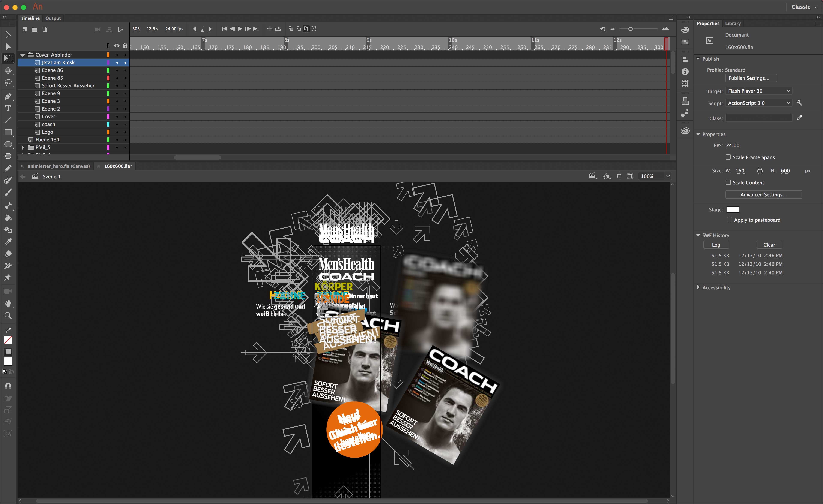Select the Eyedropper tool
Viewport: 823px width, 504px height.
click(x=8, y=242)
